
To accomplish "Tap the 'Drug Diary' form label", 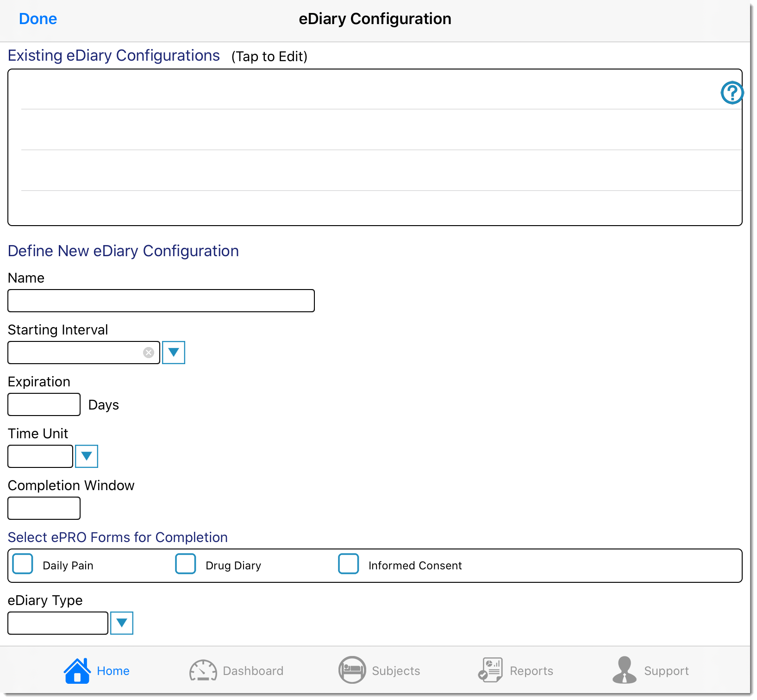I will [x=233, y=566].
